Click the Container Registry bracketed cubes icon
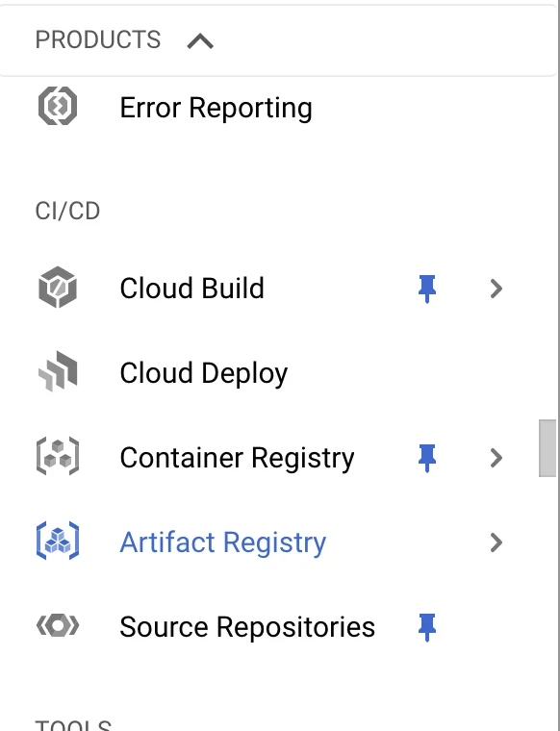 (58, 457)
